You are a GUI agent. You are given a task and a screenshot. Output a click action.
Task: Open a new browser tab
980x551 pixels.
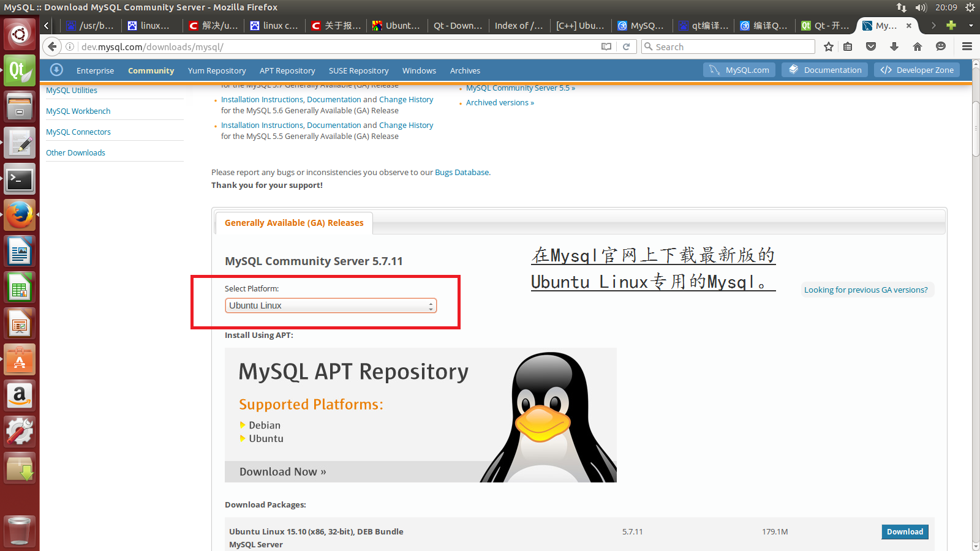click(x=951, y=25)
